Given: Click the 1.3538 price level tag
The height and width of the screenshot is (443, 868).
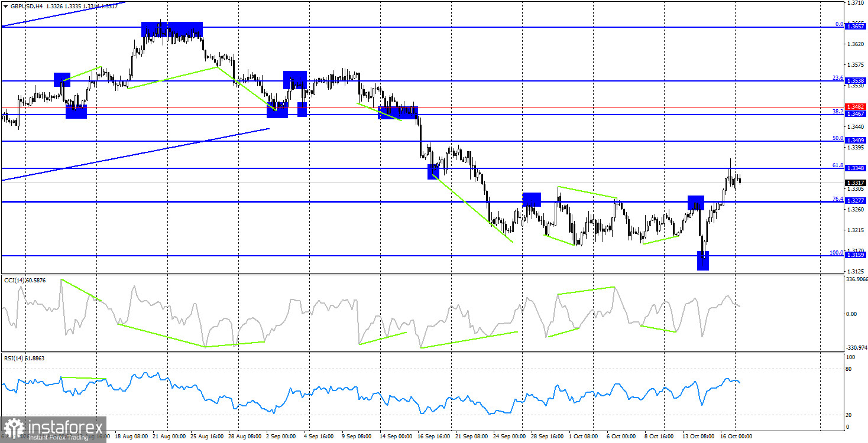Looking at the screenshot, I should [x=856, y=80].
